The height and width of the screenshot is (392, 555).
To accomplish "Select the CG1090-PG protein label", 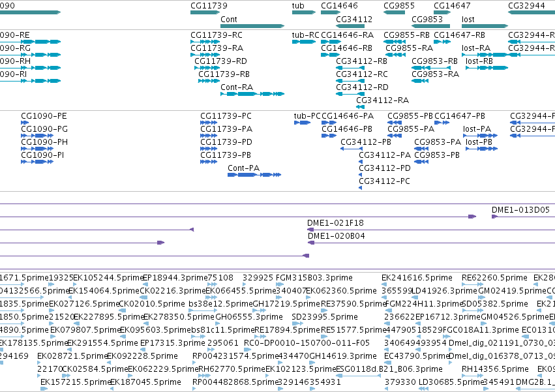I will (x=44, y=129).
